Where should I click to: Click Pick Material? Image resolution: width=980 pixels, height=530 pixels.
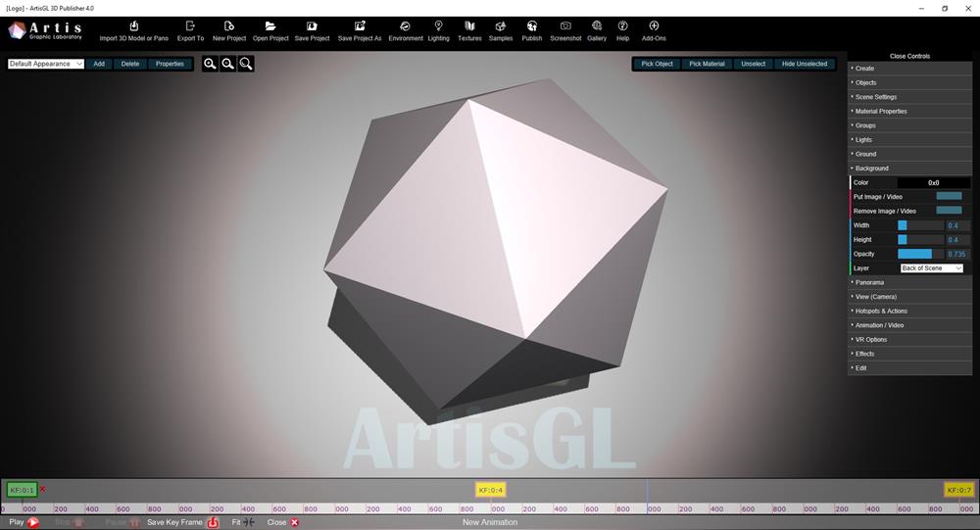(707, 64)
